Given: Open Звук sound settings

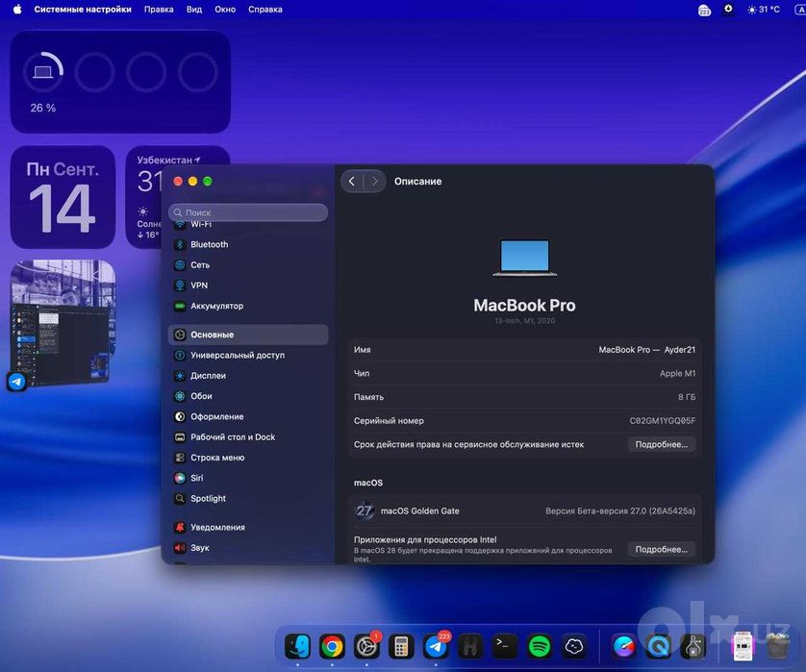Looking at the screenshot, I should click(x=248, y=548).
